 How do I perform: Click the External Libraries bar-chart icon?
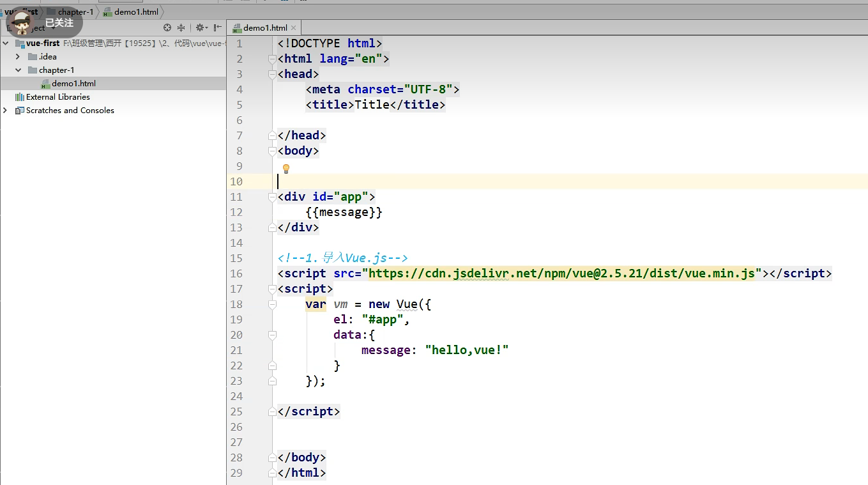click(x=20, y=97)
